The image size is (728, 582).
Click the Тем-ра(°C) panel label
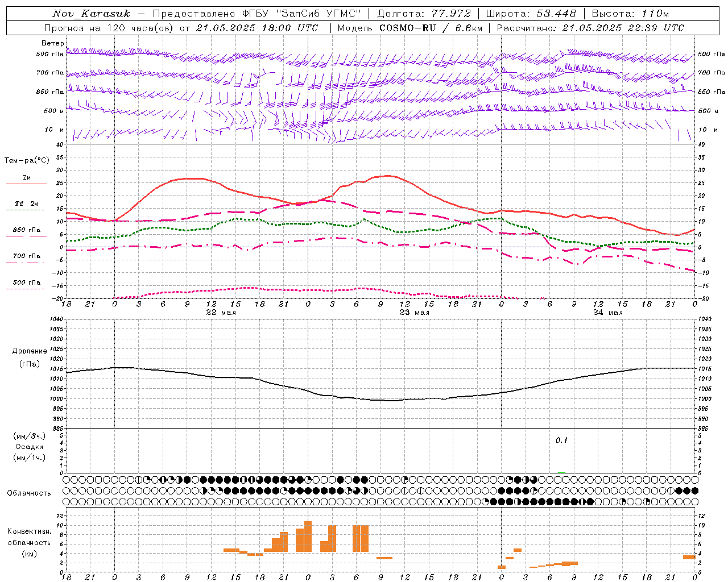pyautogui.click(x=27, y=161)
